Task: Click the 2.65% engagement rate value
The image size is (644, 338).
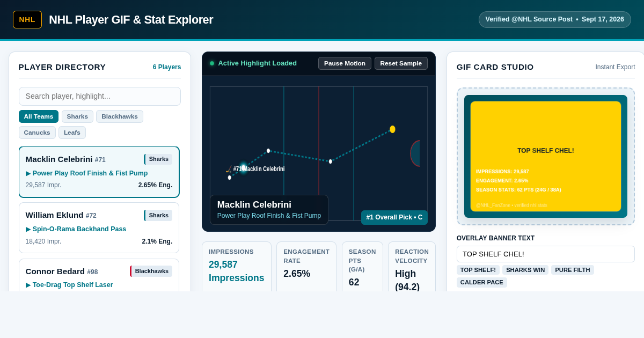Action: (297, 274)
